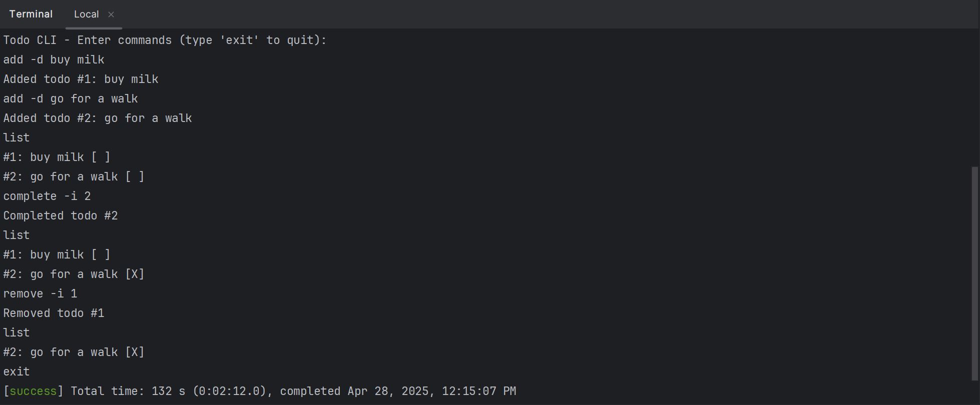980x405 pixels.
Task: Toggle the completed [X] mark on go for a walk
Action: [134, 274]
